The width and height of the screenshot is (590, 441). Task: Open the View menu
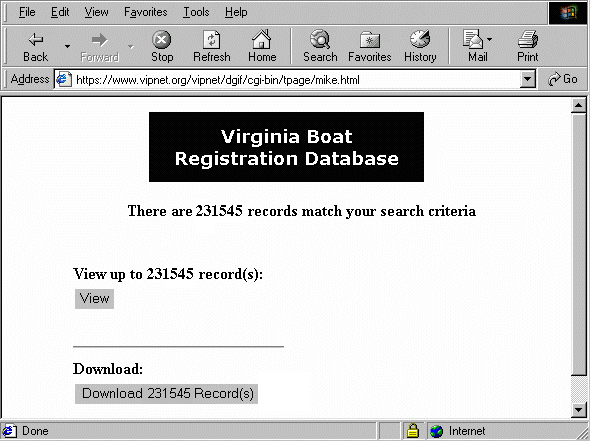click(x=96, y=12)
